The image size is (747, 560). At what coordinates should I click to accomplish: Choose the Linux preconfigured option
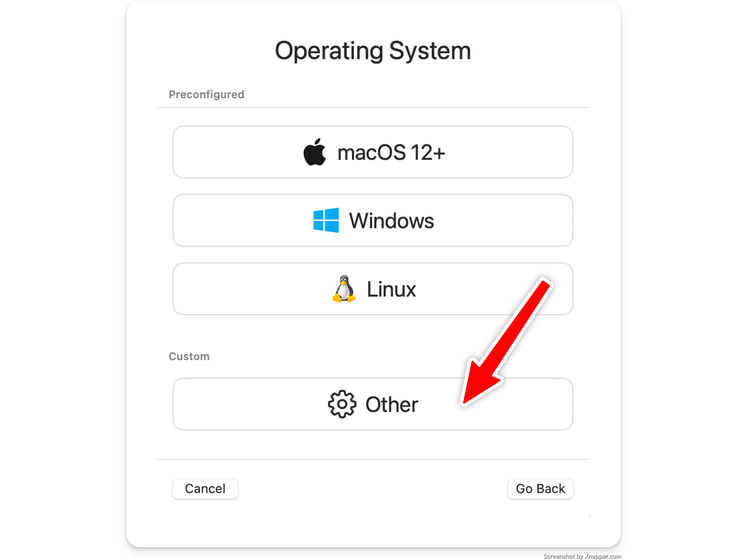[x=373, y=289]
